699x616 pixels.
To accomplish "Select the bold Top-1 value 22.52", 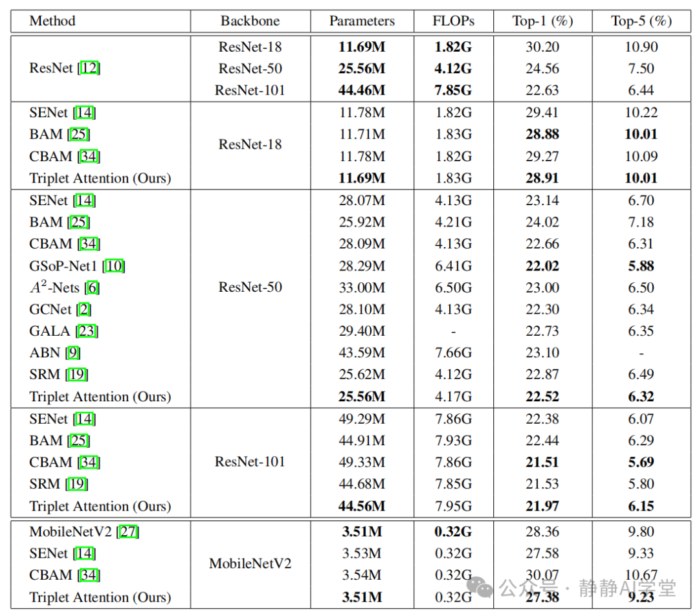I will pyautogui.click(x=542, y=397).
